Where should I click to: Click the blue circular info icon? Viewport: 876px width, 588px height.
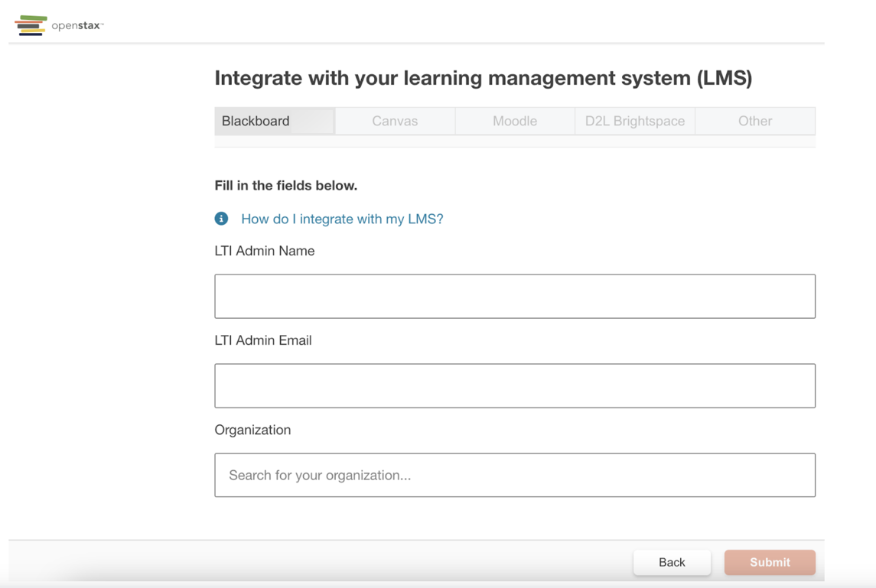[x=221, y=219]
